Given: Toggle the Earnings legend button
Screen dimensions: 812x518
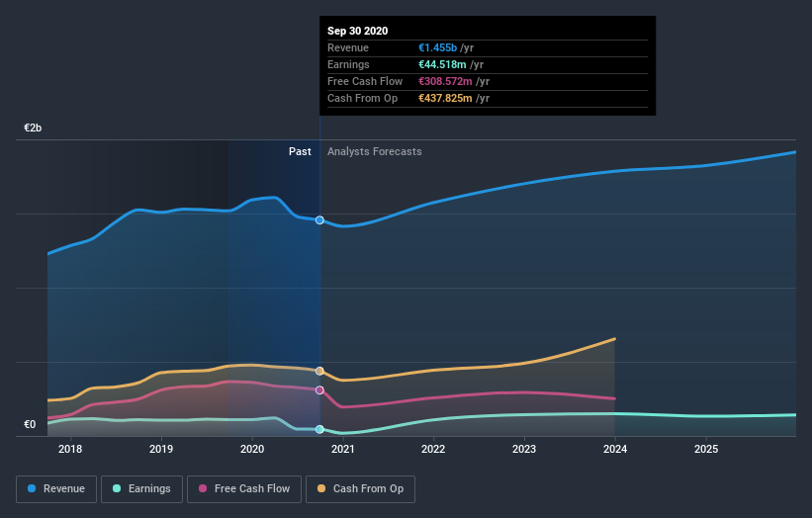Looking at the screenshot, I should coord(141,489).
